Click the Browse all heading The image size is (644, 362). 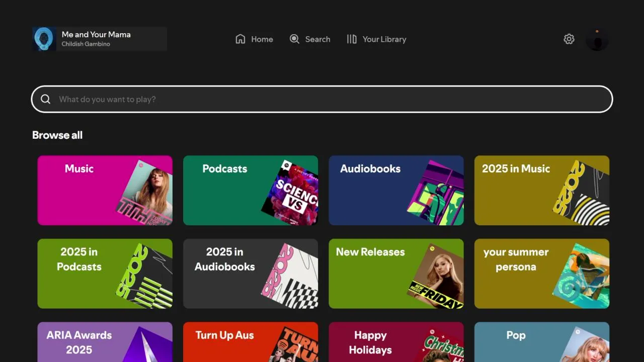coord(57,135)
